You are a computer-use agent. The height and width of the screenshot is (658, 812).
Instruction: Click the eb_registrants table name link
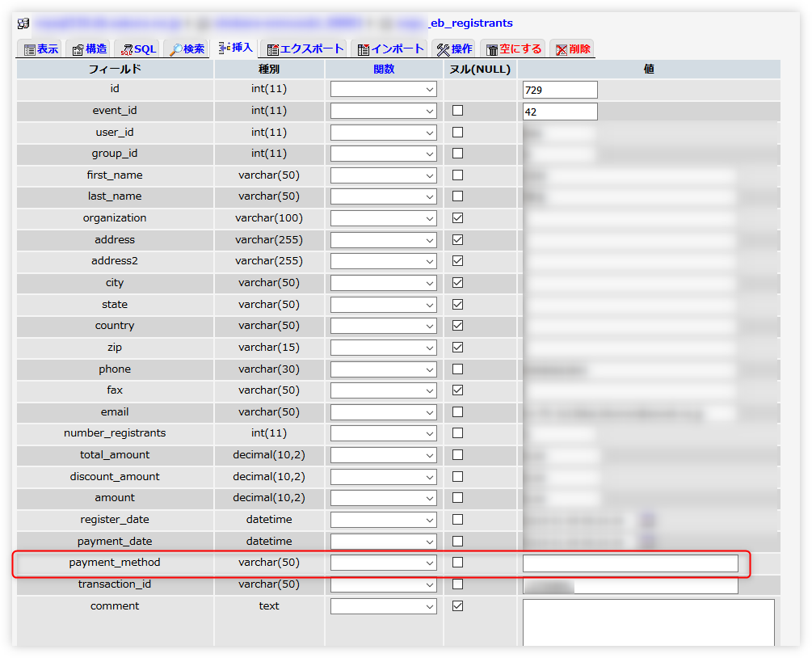pyautogui.click(x=469, y=23)
